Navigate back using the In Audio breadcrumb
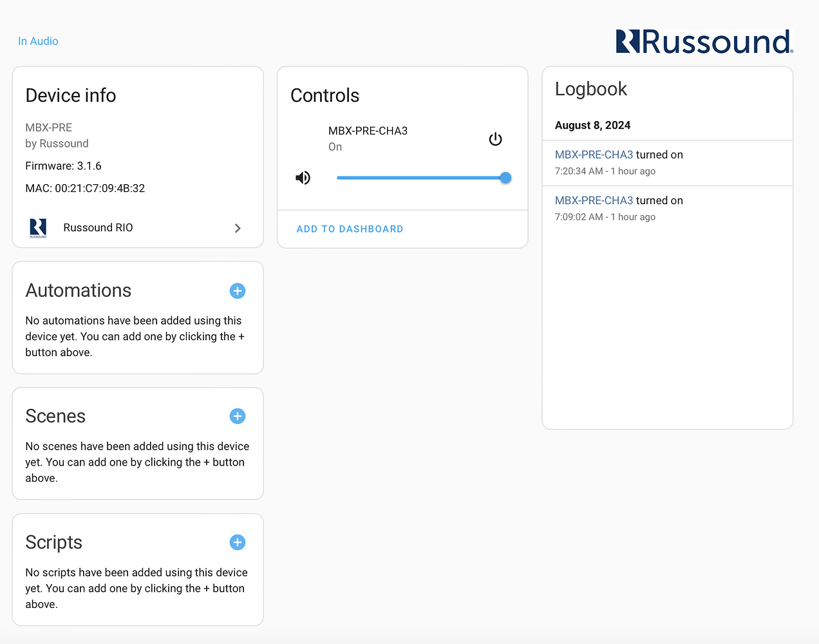The width and height of the screenshot is (819, 644). click(x=38, y=41)
